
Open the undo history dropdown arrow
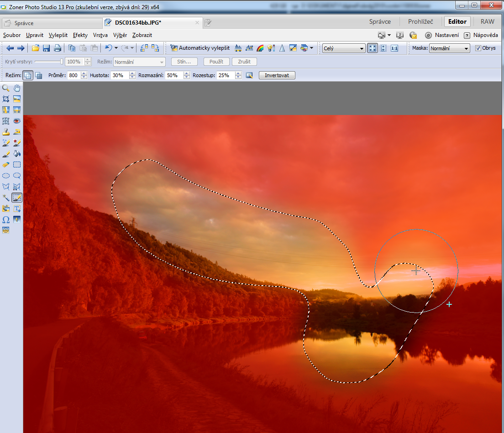coord(116,48)
